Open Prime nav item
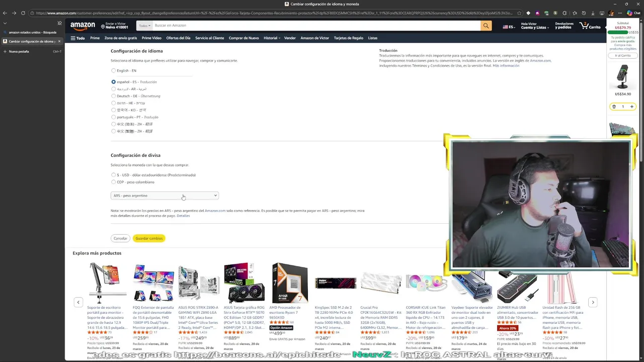644x362 pixels. (95, 38)
